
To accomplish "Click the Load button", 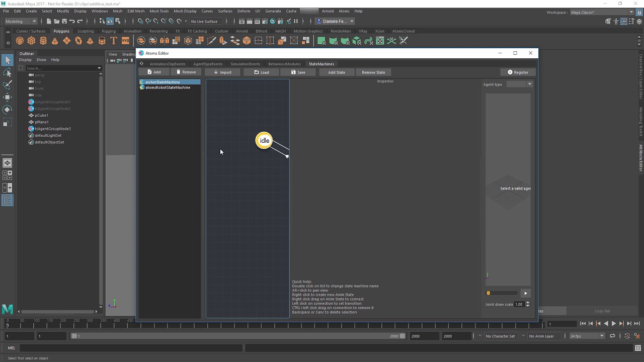I will pyautogui.click(x=261, y=72).
